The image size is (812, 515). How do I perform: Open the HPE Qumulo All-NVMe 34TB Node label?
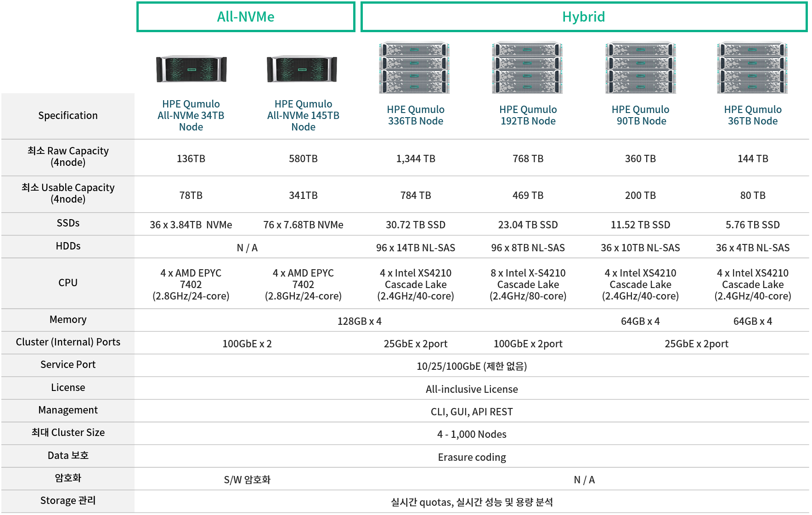[190, 115]
